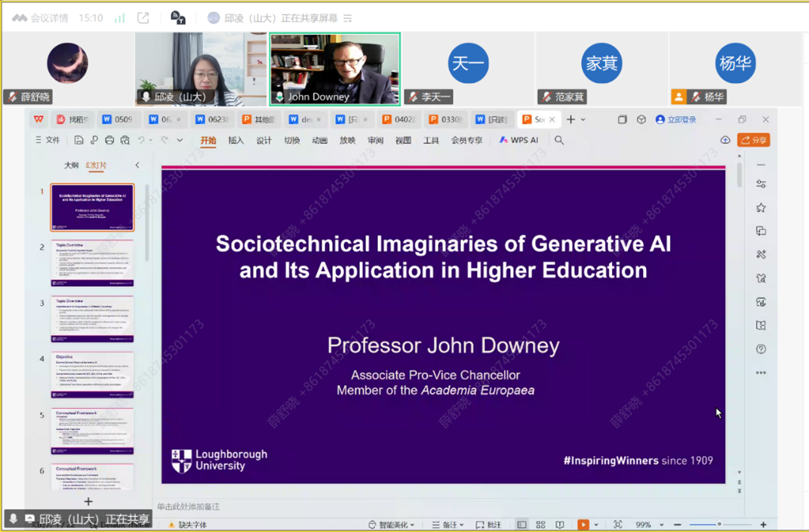Select slide 4 Objective thumbnail
Screen dimensions: 809x532
coord(92,375)
